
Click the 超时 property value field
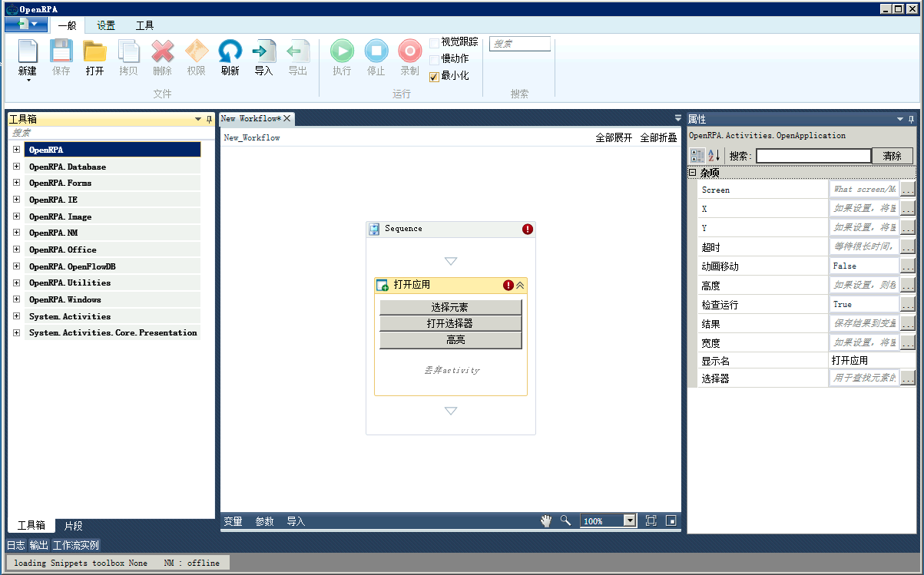pyautogui.click(x=864, y=246)
